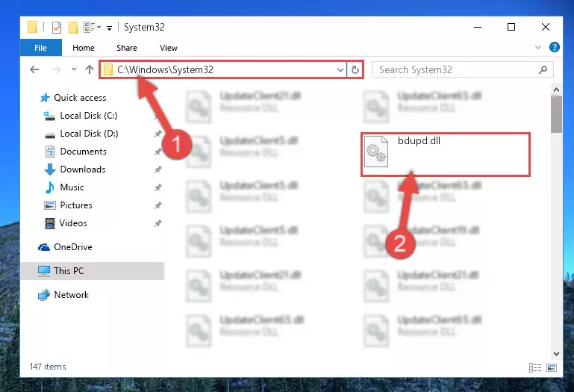Click the This PC monitor icon
The image size is (574, 392).
click(x=44, y=271)
